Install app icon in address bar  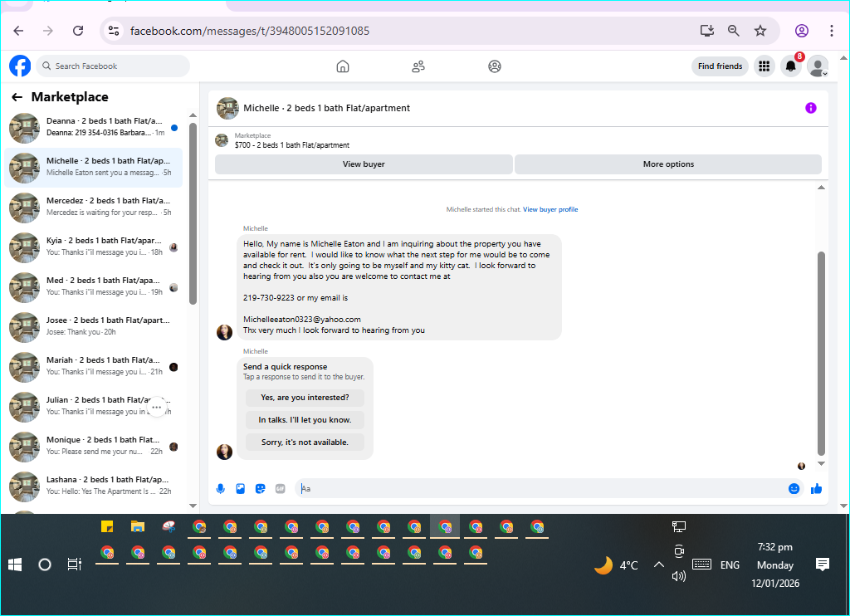point(707,31)
